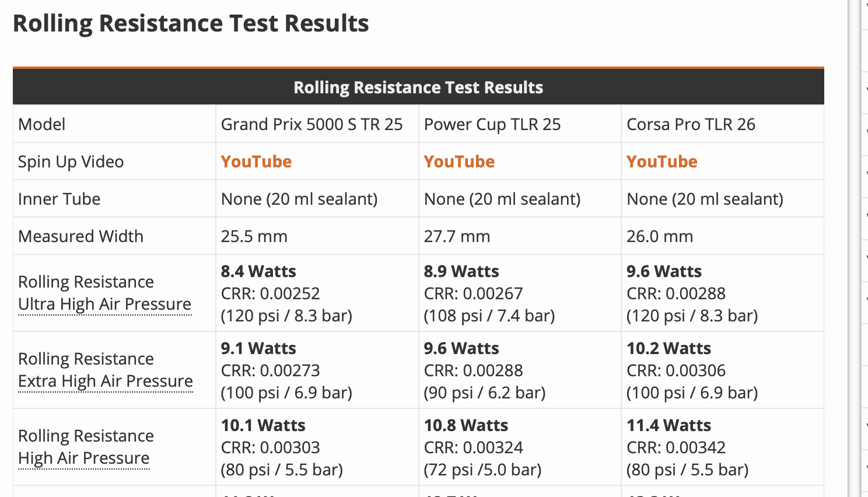
Task: Click the dark table header bar
Action: [x=418, y=87]
